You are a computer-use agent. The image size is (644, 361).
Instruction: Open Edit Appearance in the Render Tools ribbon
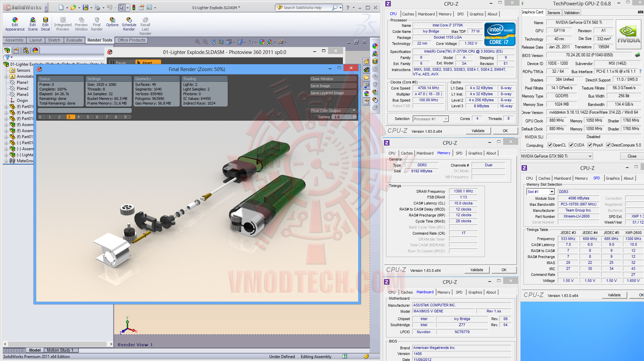tap(15, 24)
